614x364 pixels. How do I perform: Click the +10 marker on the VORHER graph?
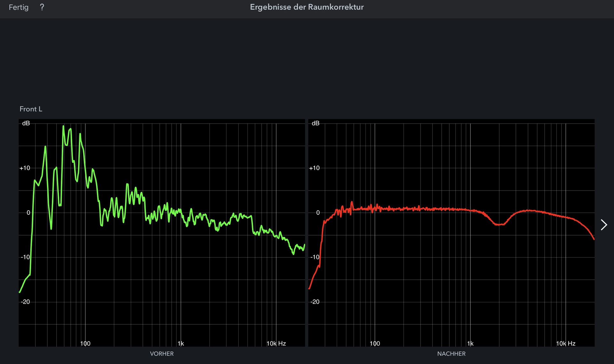(25, 168)
